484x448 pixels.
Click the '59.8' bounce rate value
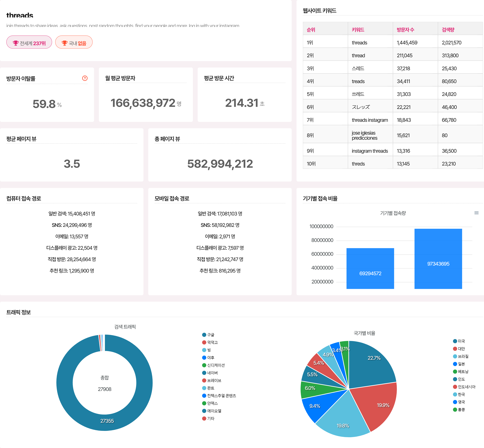click(44, 104)
